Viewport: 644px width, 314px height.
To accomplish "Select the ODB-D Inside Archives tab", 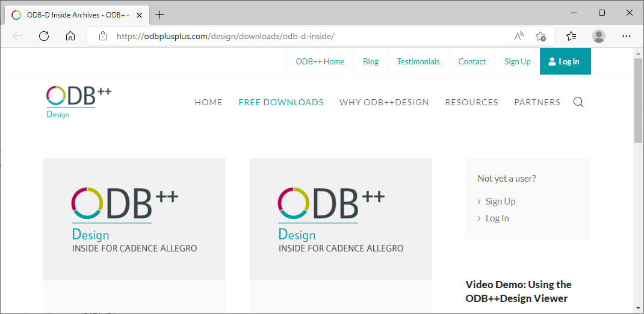I will pyautogui.click(x=76, y=15).
